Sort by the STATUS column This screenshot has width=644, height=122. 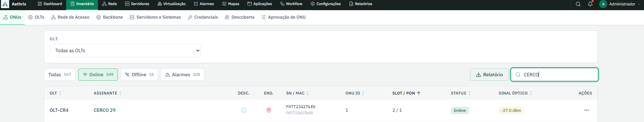click(x=461, y=93)
